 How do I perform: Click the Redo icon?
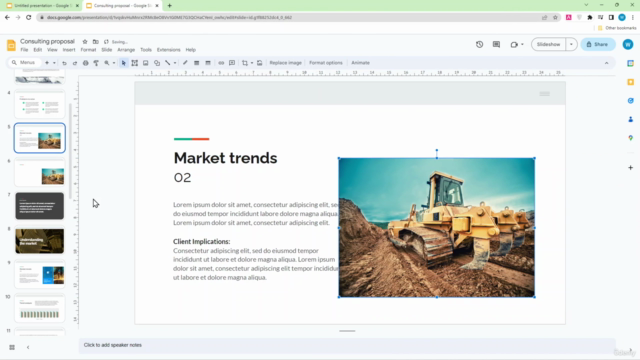[x=75, y=63]
